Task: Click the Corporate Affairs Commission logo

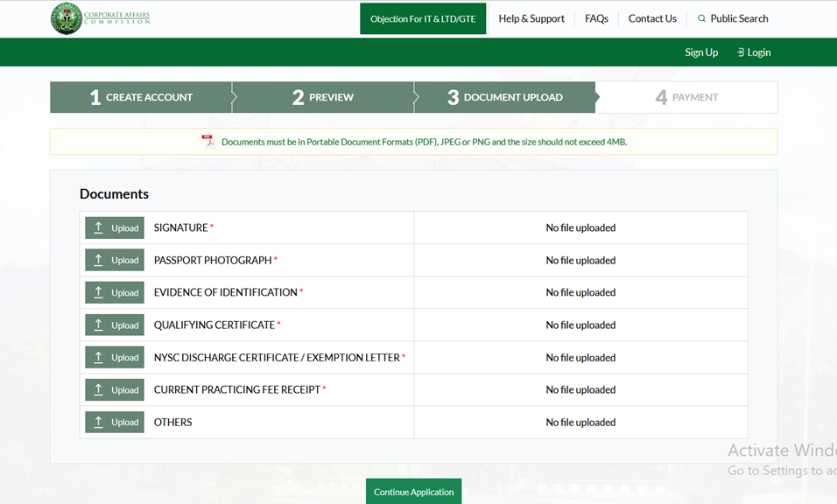Action: (101, 18)
